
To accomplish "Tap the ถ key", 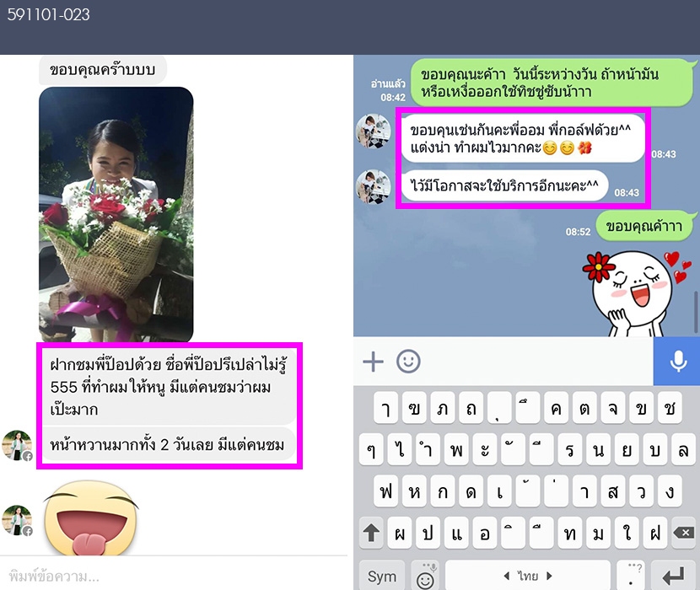I will tap(471, 407).
